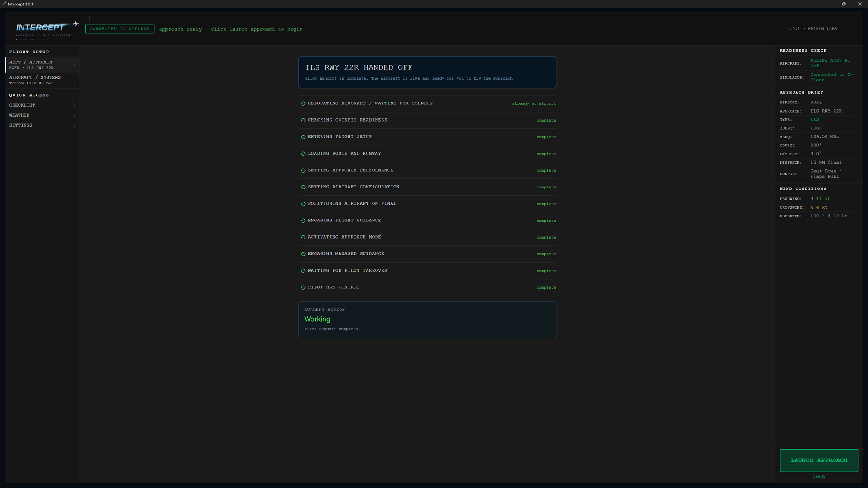Click the airplane icon beside the logo
868x488 pixels.
point(76,23)
